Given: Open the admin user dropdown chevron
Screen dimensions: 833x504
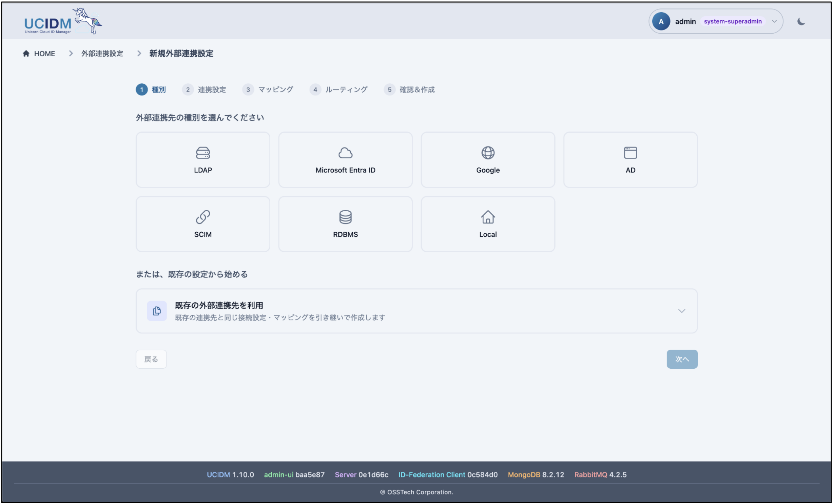Looking at the screenshot, I should coord(774,21).
